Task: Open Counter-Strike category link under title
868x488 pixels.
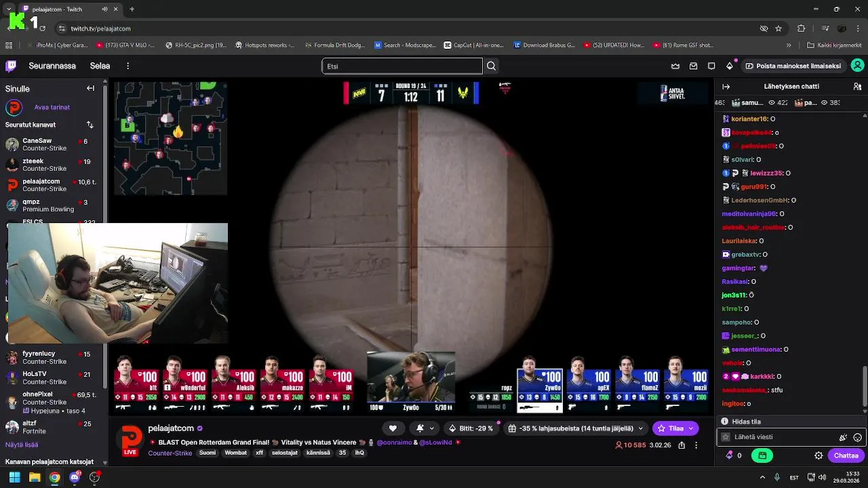Action: coord(170,453)
